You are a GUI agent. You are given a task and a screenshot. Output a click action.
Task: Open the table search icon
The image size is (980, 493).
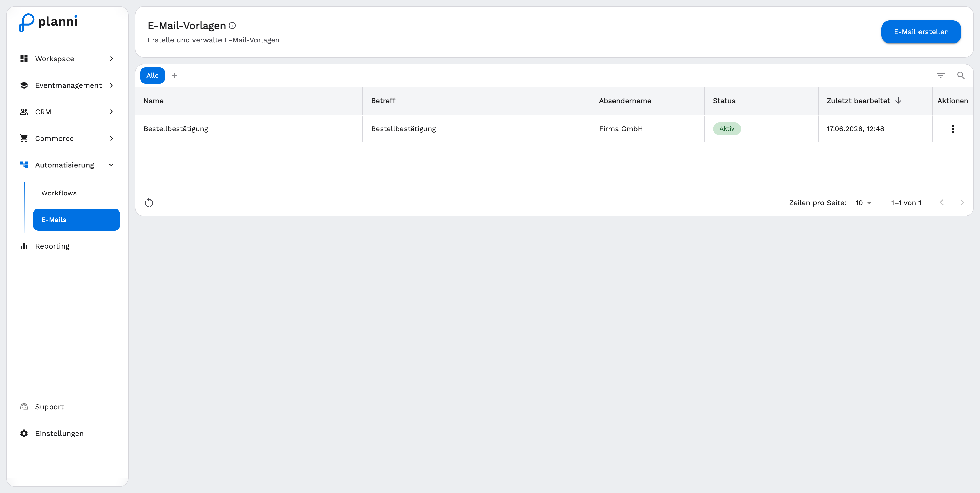(961, 75)
